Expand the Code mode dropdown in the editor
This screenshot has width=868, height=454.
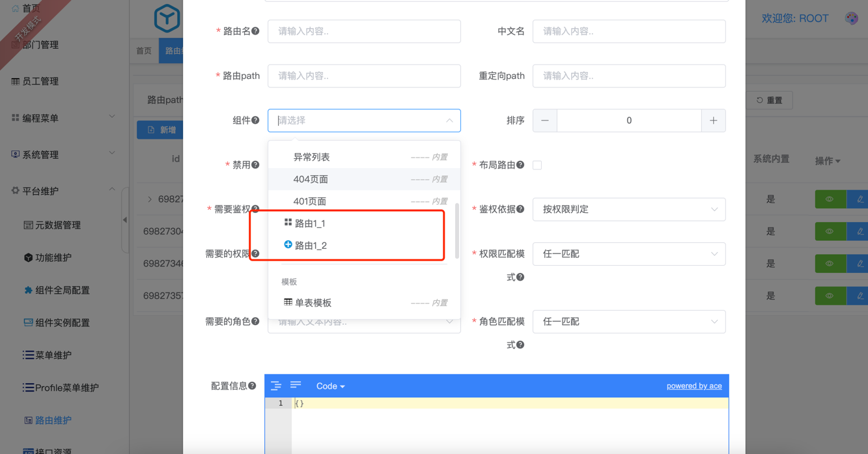pyautogui.click(x=330, y=386)
